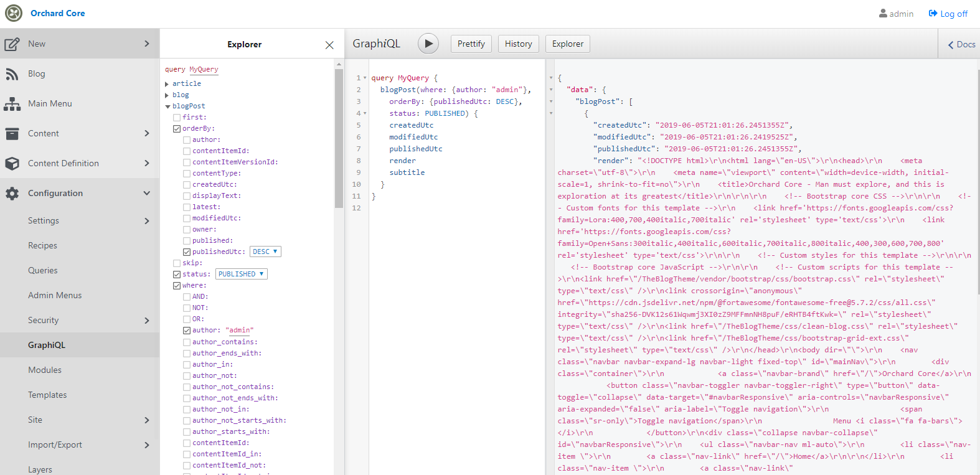Viewport: 980px width, 475px height.
Task: Open the PUBLISHED status dropdown
Action: [x=242, y=274]
